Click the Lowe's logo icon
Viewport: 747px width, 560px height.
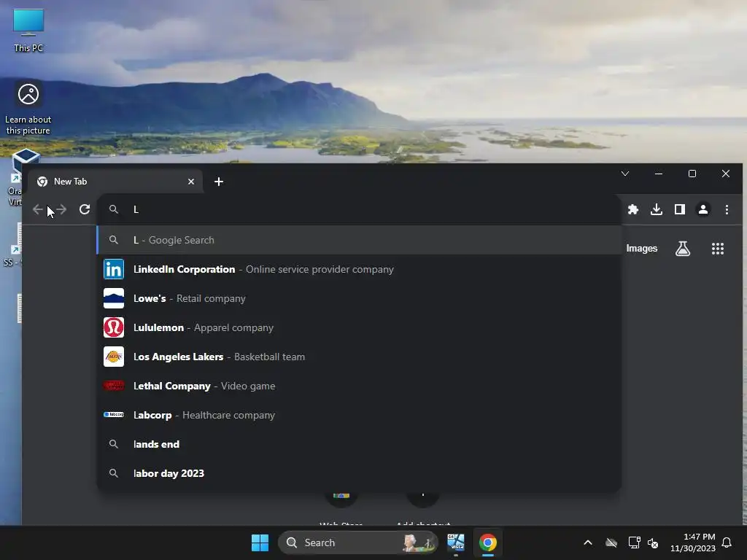coord(114,298)
